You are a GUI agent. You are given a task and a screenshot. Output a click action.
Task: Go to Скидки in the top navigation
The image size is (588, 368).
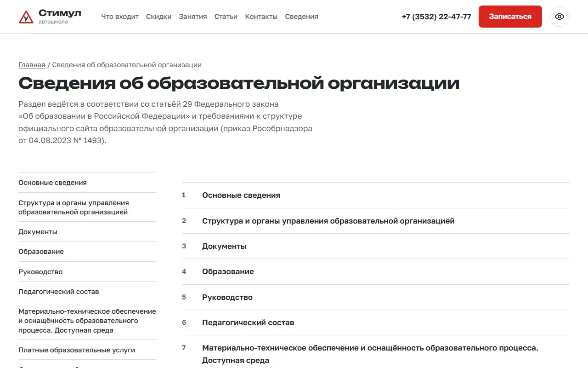pyautogui.click(x=159, y=17)
